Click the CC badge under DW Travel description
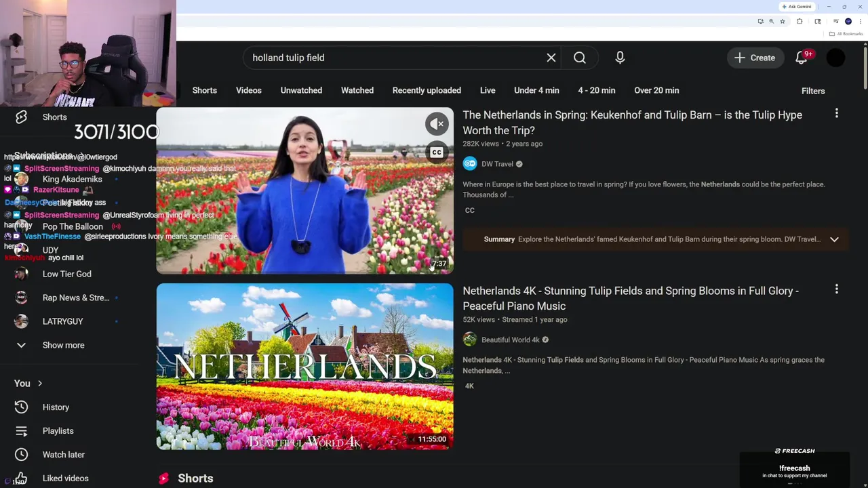The width and height of the screenshot is (868, 488). 469,211
